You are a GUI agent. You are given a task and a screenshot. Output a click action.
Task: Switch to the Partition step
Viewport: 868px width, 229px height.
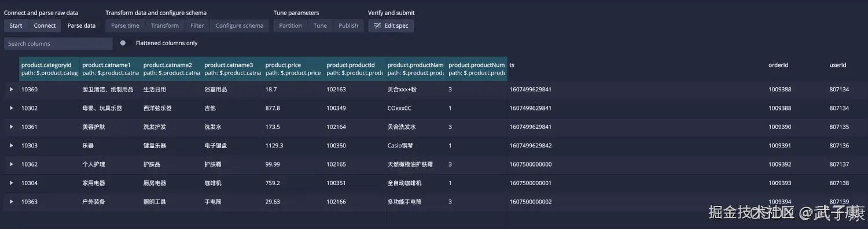point(290,25)
